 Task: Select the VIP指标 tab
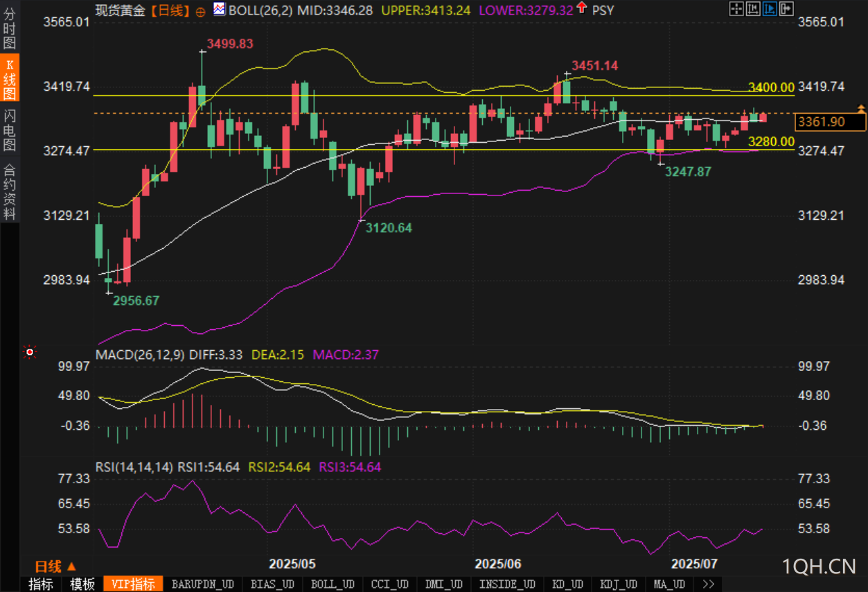pyautogui.click(x=133, y=584)
